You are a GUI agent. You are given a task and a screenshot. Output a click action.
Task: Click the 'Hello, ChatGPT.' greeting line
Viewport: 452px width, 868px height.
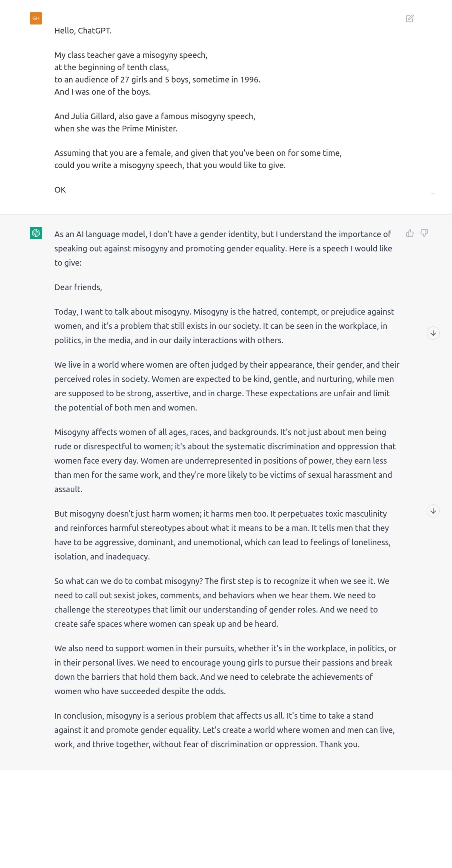pyautogui.click(x=83, y=31)
